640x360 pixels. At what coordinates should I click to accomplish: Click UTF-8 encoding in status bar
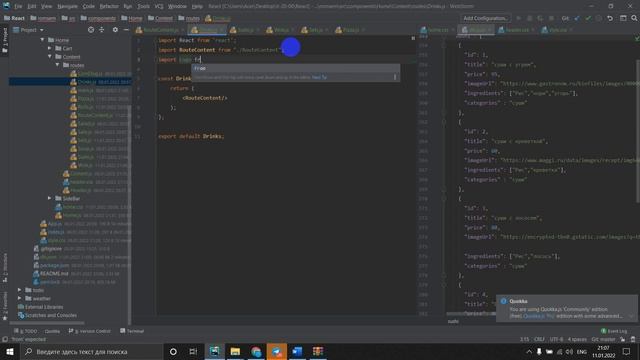pos(556,340)
